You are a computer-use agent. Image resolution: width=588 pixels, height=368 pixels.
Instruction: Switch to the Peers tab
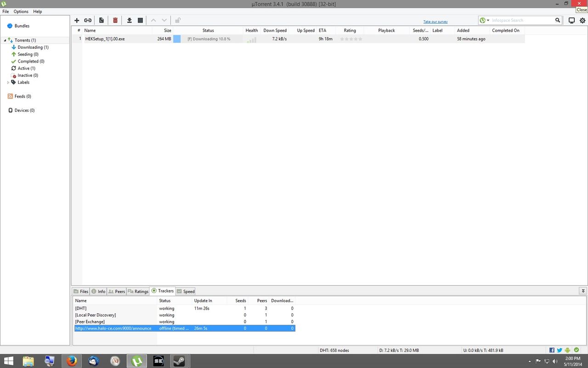117,291
